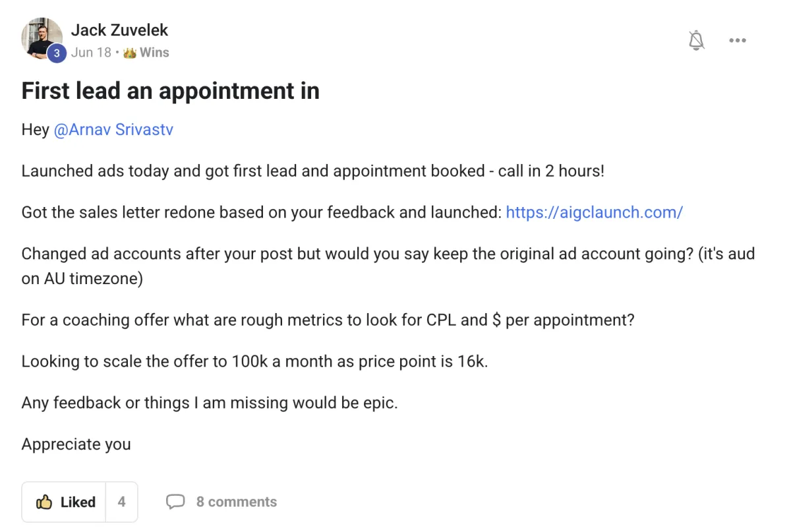Click the paragraph about CPL metrics

coord(328,320)
